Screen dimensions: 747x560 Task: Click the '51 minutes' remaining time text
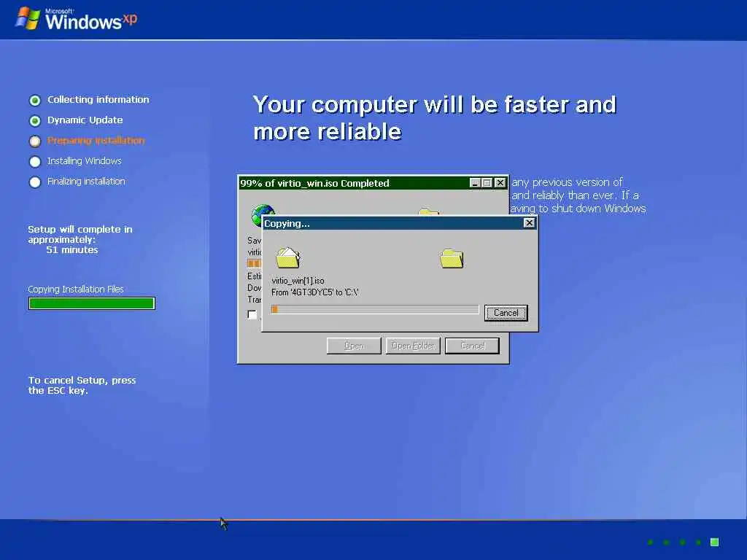click(72, 250)
